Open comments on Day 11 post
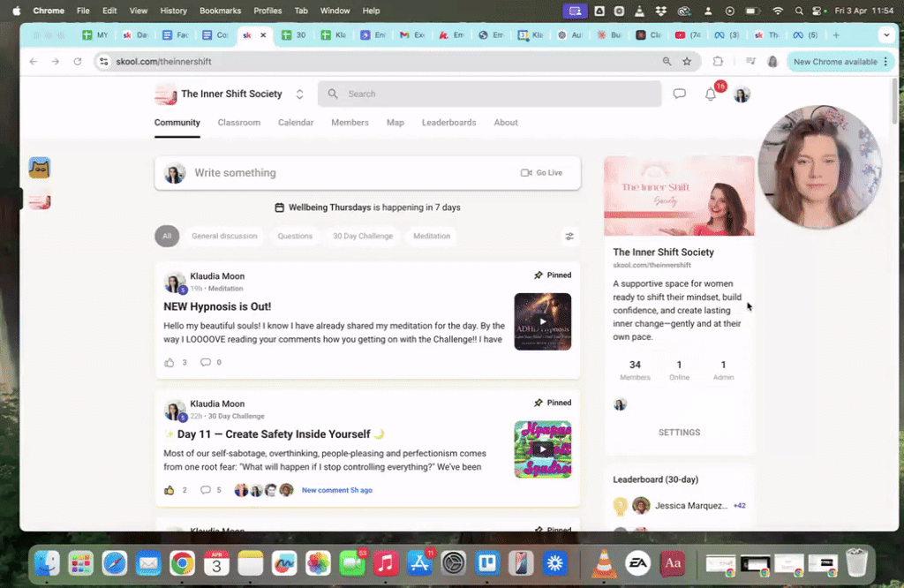904x588 pixels. tap(205, 491)
